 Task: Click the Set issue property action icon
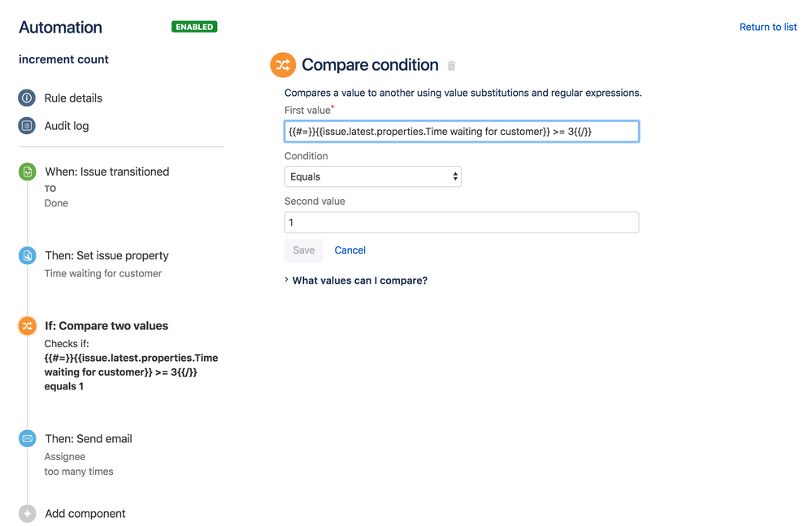27,255
